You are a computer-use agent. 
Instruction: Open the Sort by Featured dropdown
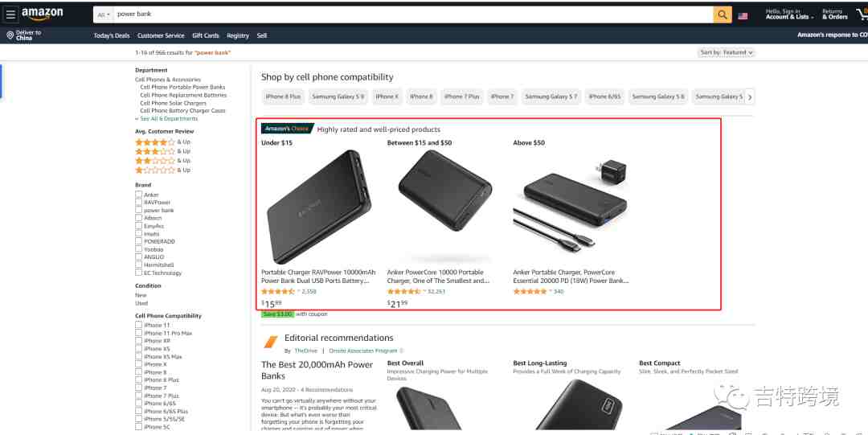(x=726, y=52)
